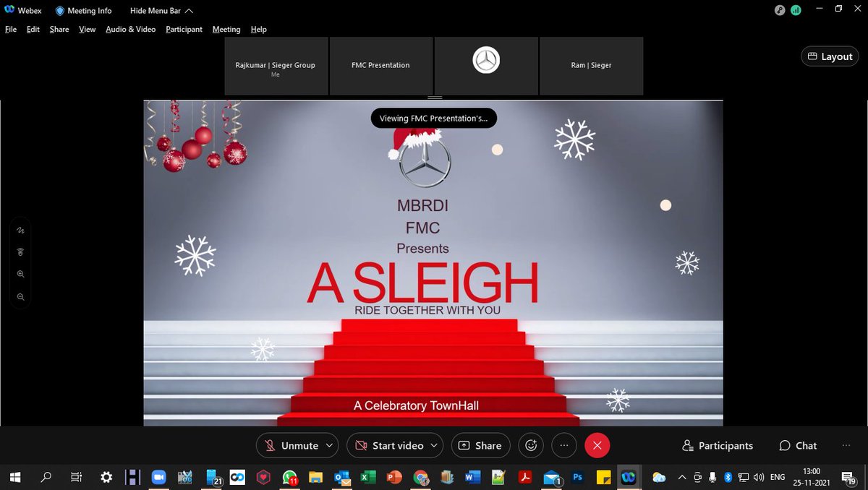Open the Edit menu

click(x=33, y=29)
